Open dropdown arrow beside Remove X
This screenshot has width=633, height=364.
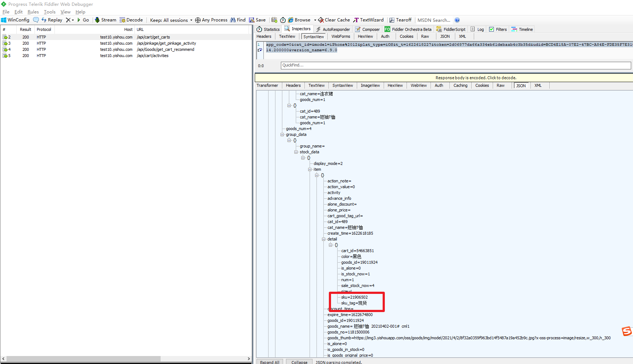click(73, 20)
